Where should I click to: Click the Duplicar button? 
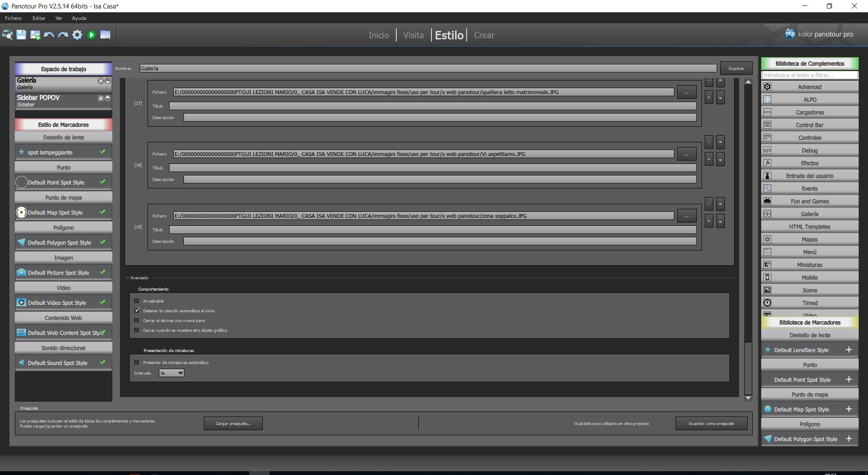(736, 68)
